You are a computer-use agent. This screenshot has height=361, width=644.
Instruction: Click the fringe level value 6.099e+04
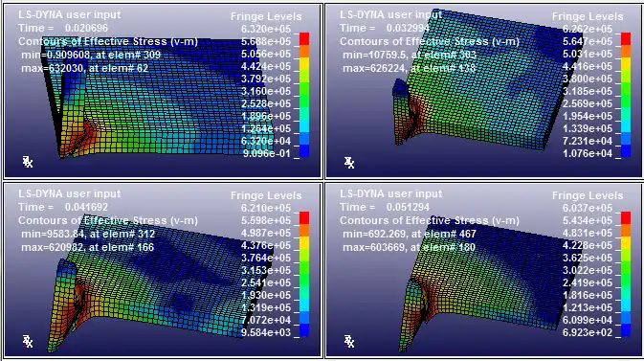[x=588, y=320]
